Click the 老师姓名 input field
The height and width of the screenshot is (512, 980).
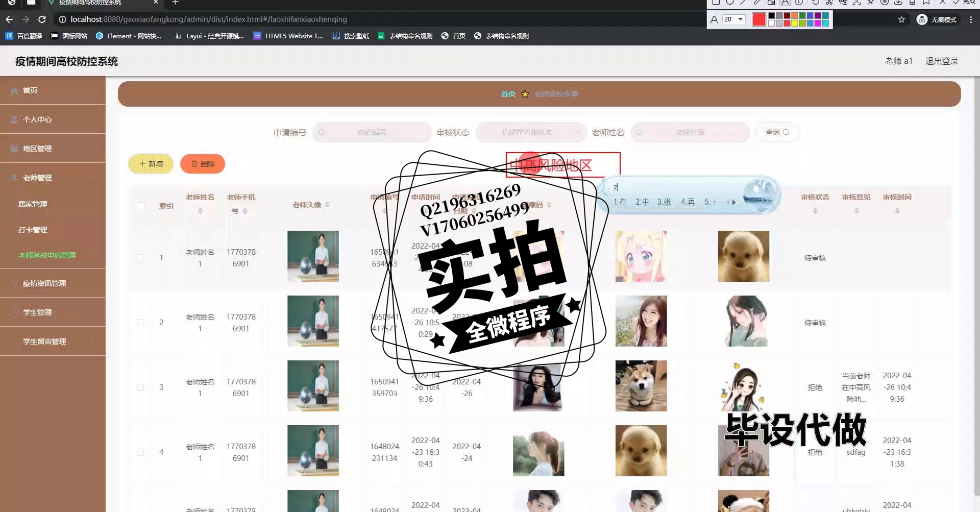(690, 132)
